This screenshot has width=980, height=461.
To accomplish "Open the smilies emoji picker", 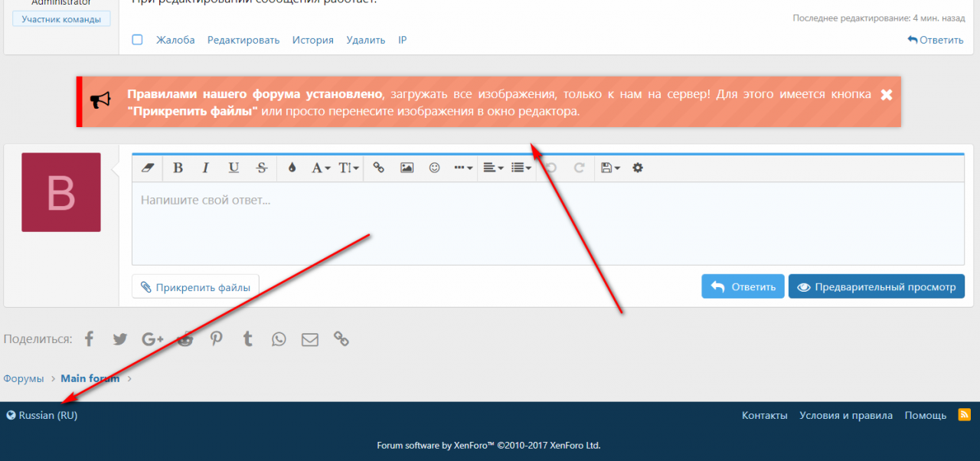I will pos(434,168).
